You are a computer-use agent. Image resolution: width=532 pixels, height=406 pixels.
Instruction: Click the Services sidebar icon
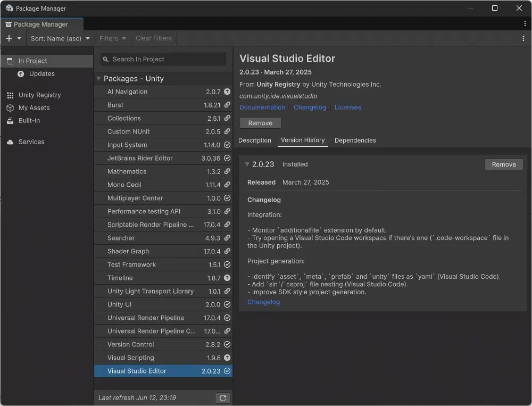point(9,142)
